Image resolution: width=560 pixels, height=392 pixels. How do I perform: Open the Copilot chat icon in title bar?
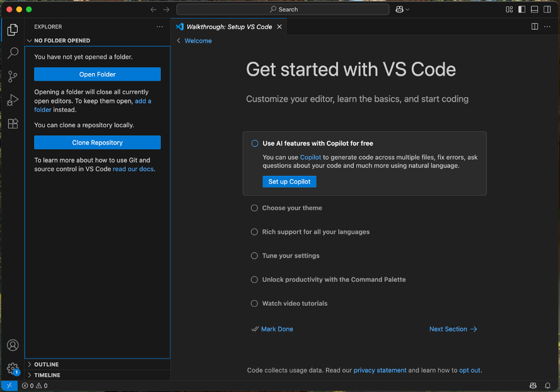399,9
